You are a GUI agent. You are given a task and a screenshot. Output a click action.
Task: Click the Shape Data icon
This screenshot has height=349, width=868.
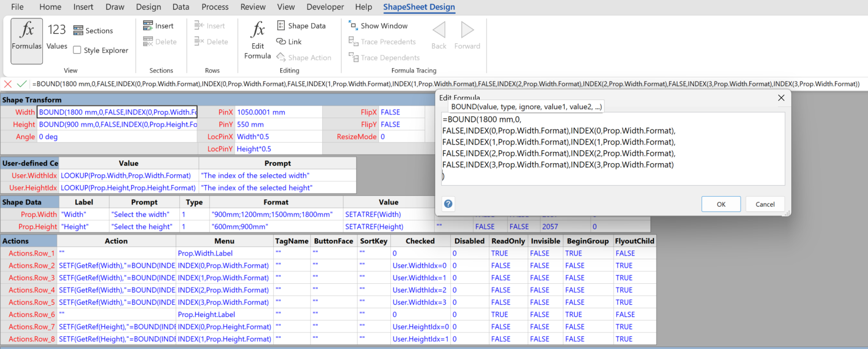click(281, 26)
